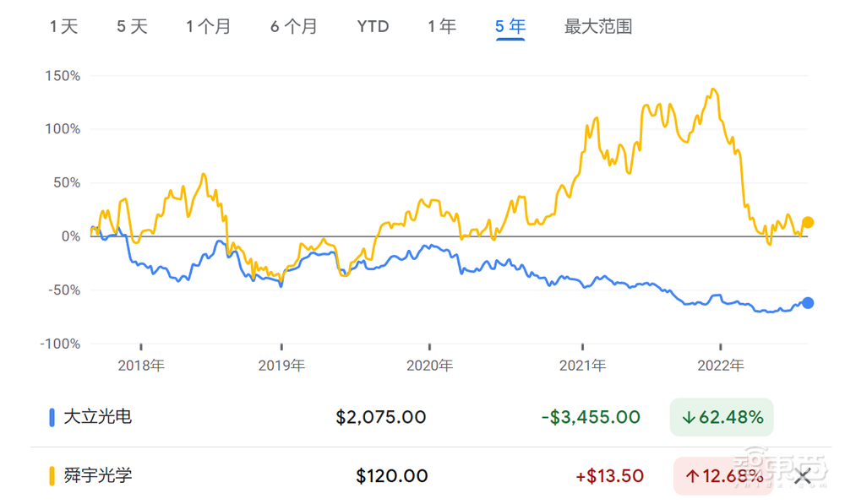Click the 2020年 label on the x-axis
The image size is (845, 504).
(432, 365)
